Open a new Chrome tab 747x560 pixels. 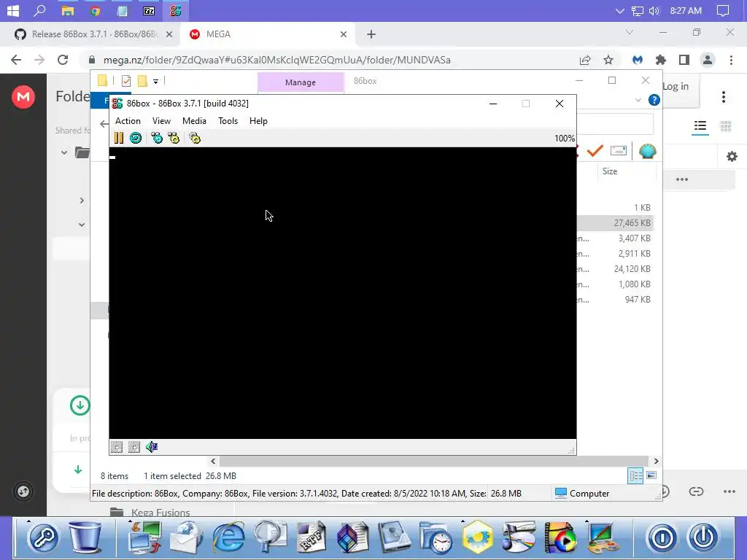[x=371, y=34]
